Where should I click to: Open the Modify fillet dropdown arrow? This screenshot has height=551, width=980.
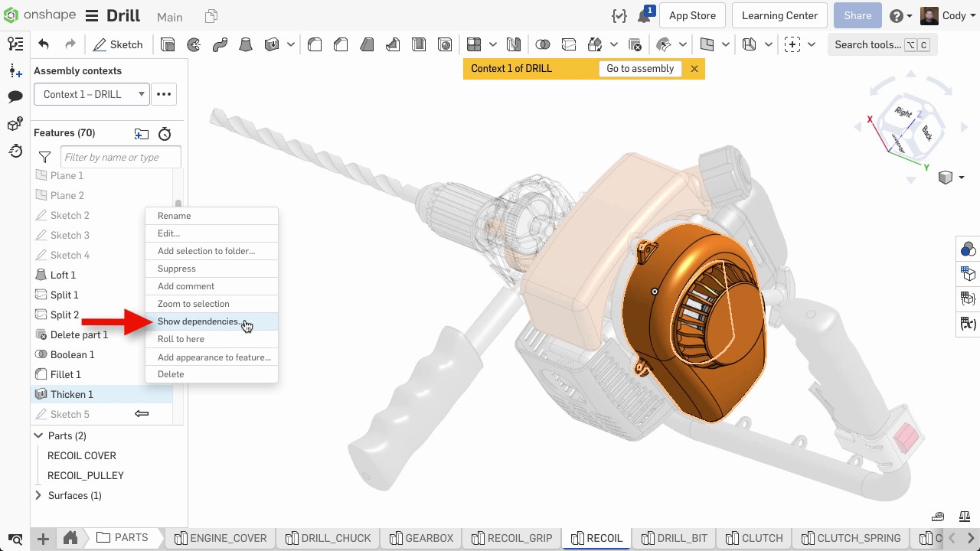(683, 44)
